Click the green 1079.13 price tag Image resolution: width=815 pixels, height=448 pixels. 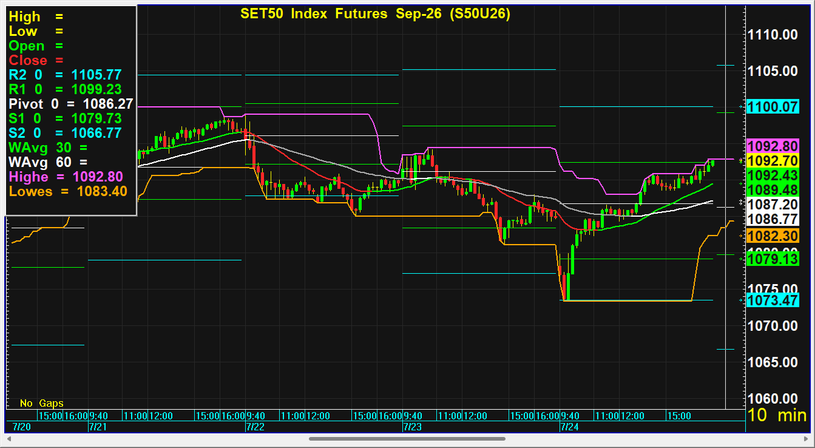(772, 258)
